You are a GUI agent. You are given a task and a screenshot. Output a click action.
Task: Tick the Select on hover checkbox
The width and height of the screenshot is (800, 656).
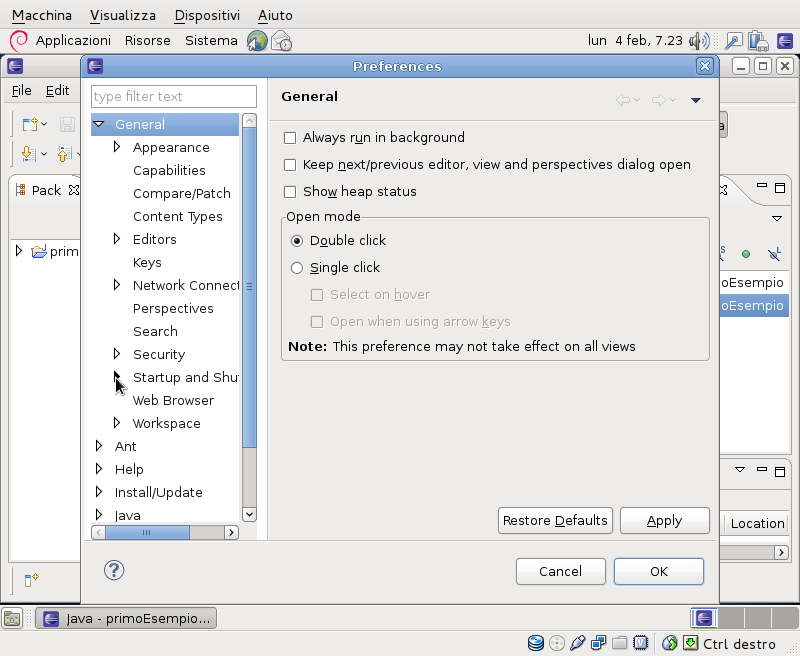[x=317, y=295]
